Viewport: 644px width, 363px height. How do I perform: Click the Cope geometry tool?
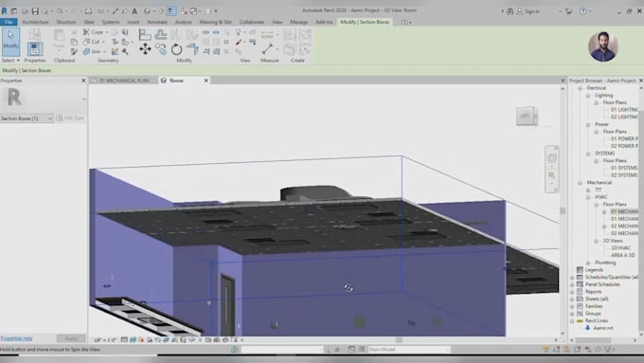pyautogui.click(x=94, y=32)
